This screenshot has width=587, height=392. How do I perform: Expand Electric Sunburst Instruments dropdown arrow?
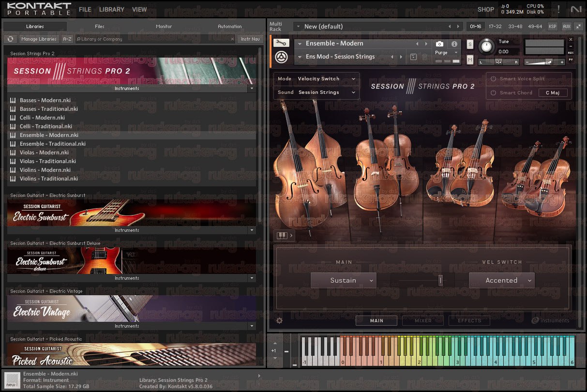point(251,230)
